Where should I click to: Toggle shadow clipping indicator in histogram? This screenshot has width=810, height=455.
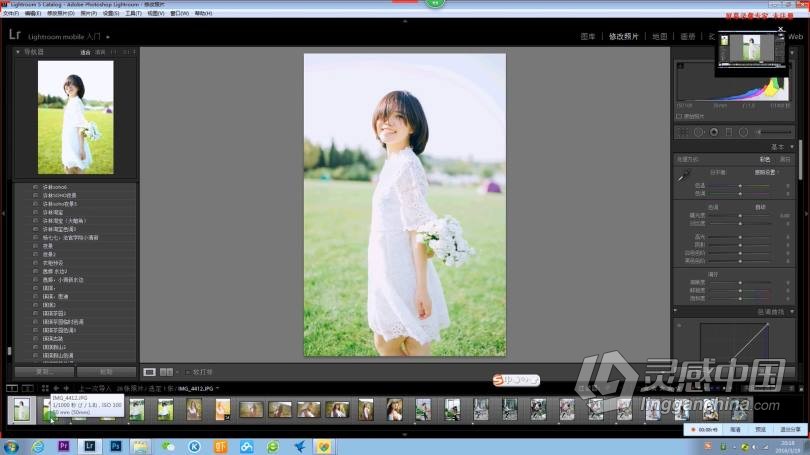(x=680, y=66)
